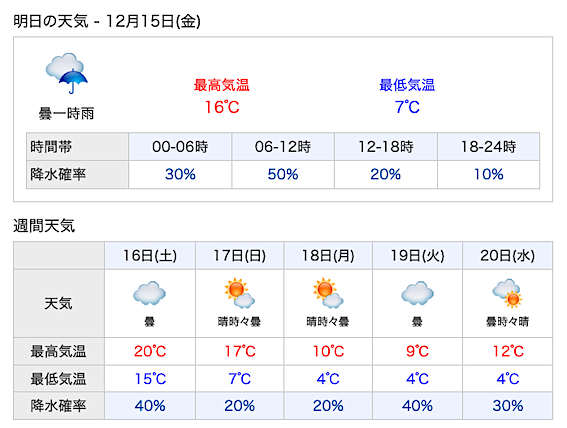
Task: Click the cloudy with umbrella weather icon
Action: [x=67, y=73]
